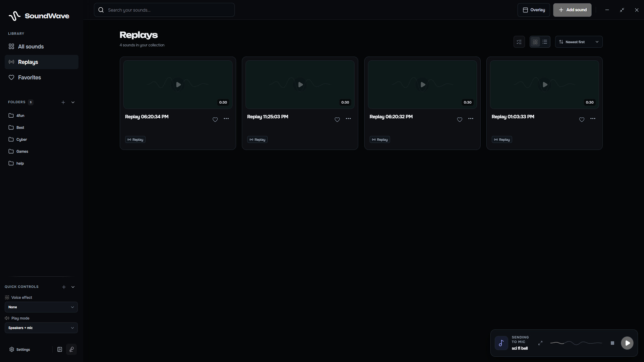Screen dimensions: 644x362
Task: Favorite Replay 11:25:03 PM with heart
Action: click(x=337, y=120)
